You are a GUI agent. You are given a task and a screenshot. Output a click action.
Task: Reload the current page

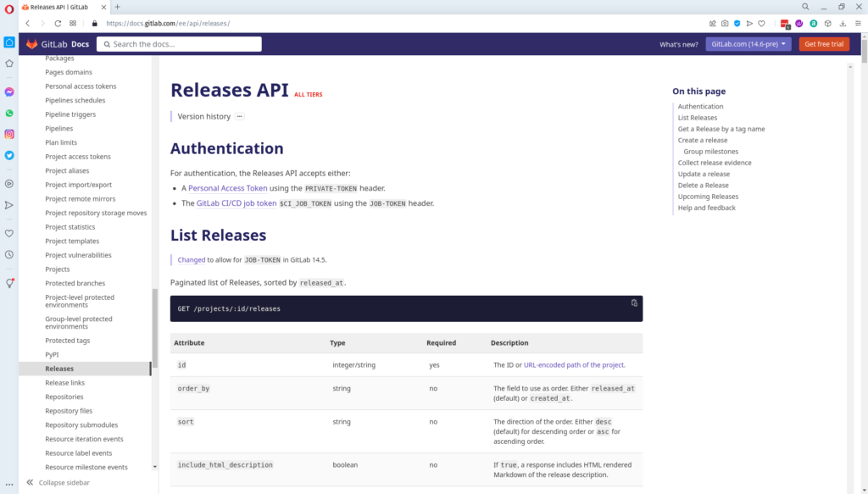point(58,23)
